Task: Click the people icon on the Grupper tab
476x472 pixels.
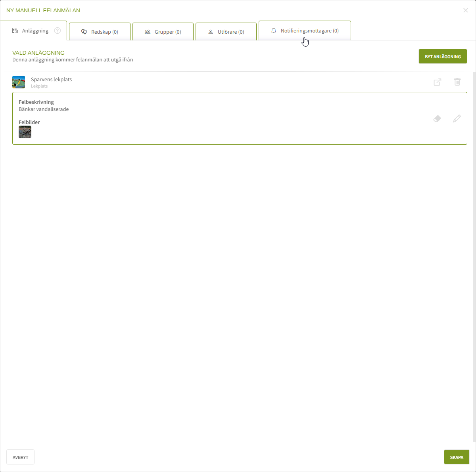Action: [x=148, y=32]
